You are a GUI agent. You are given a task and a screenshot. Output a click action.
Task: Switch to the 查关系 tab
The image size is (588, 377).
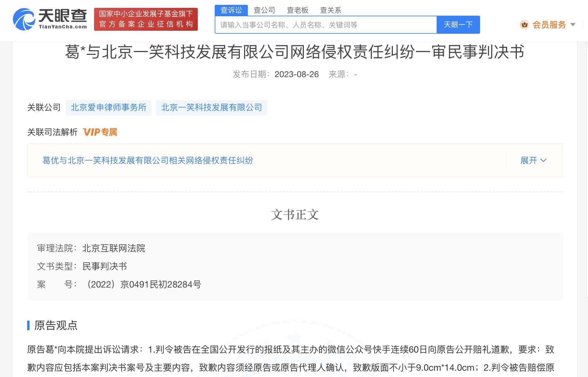point(330,10)
